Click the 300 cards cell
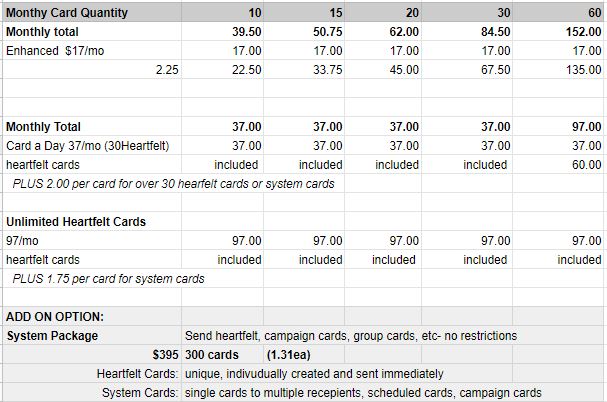Viewport: 607px width, 402px height. point(223,354)
